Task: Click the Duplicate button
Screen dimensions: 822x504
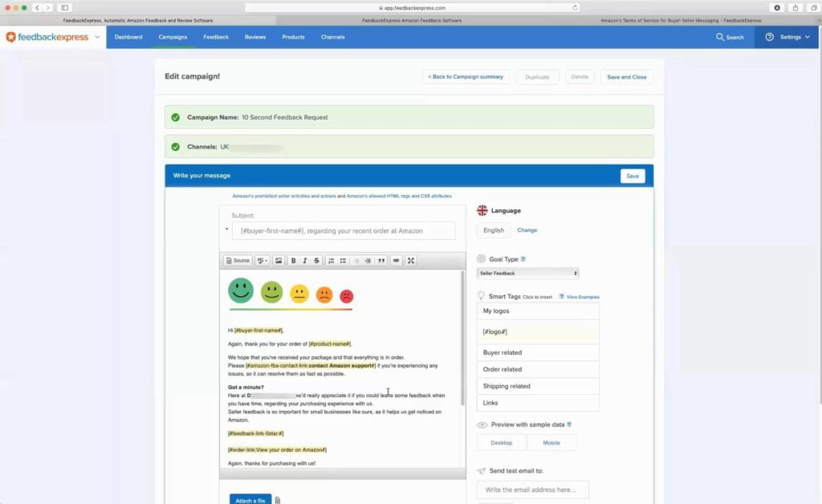Action: [537, 77]
